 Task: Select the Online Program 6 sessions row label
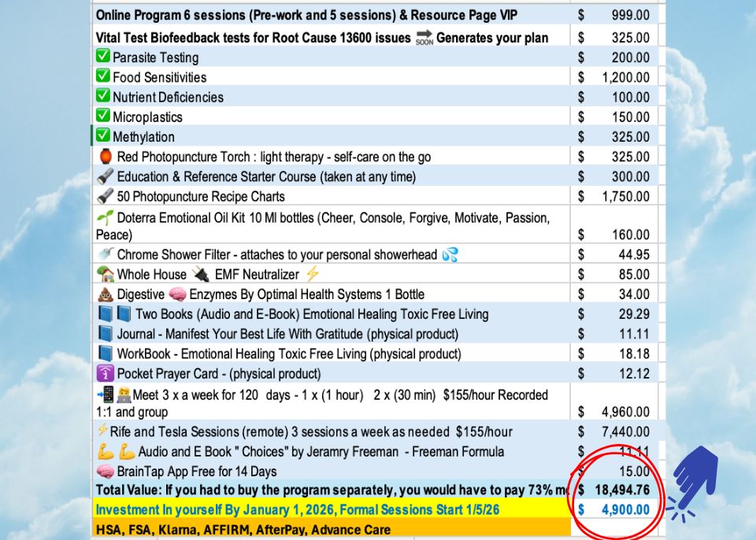tap(306, 15)
